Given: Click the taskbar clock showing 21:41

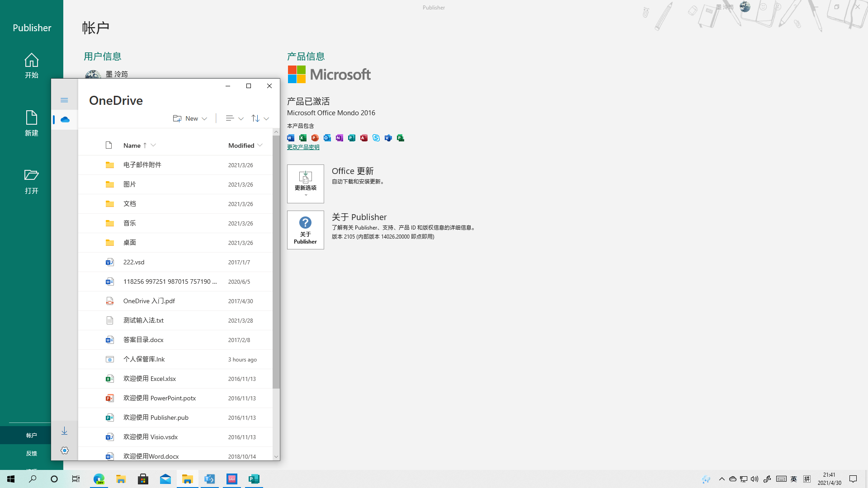Looking at the screenshot, I should pyautogui.click(x=830, y=479).
